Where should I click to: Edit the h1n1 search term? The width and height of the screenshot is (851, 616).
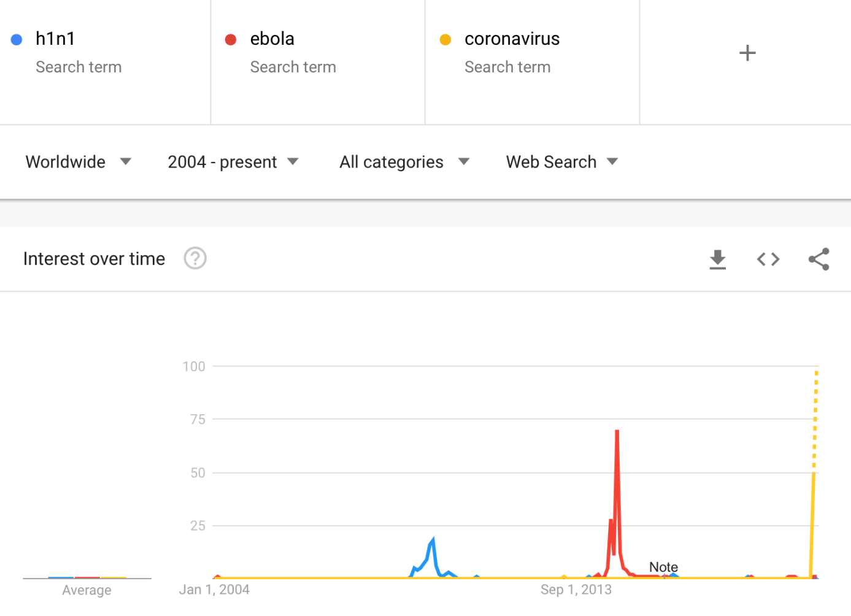click(55, 39)
